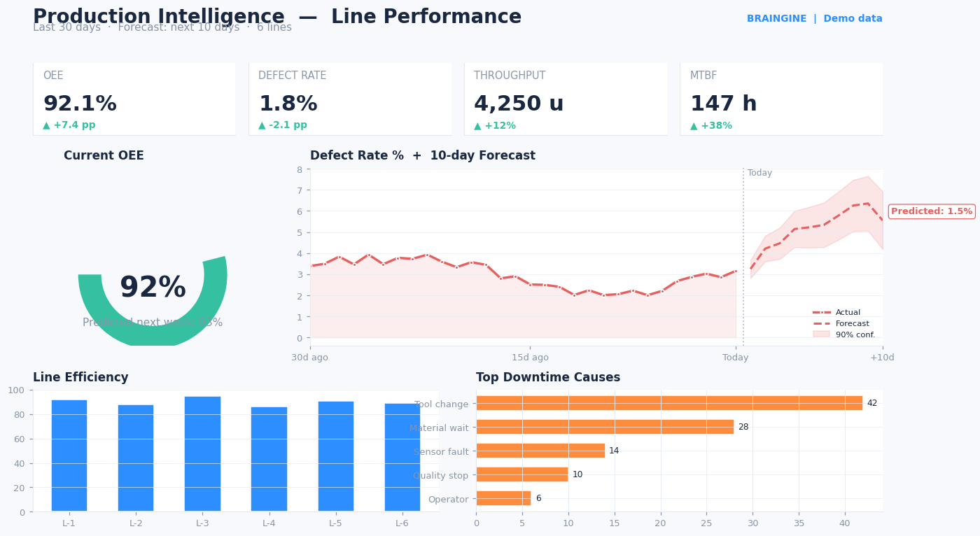Click the Operator downtime bar

point(503,498)
